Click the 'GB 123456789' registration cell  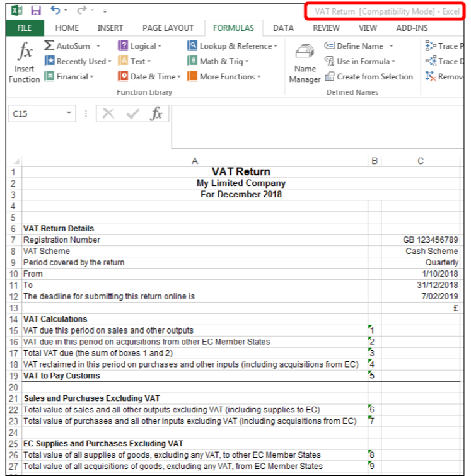421,240
